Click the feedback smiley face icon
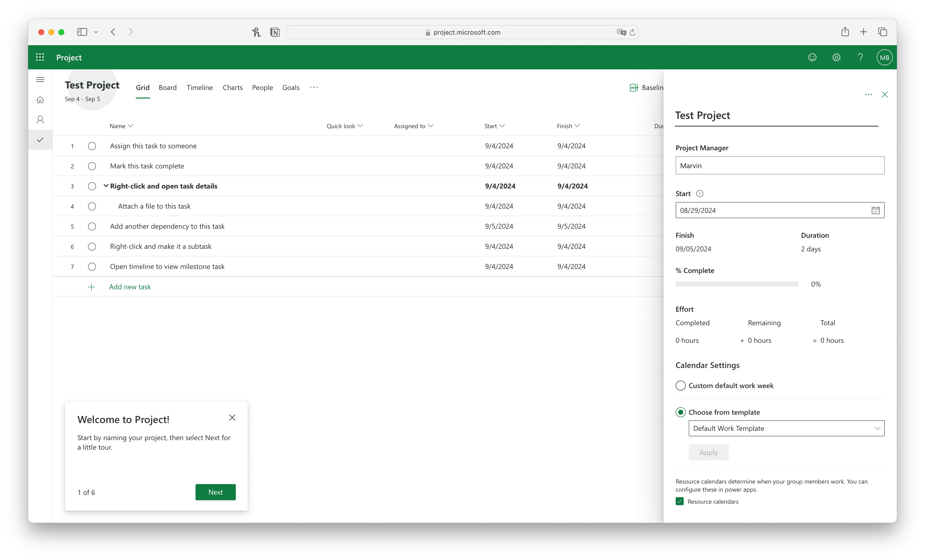This screenshot has height=560, width=925. tap(812, 57)
